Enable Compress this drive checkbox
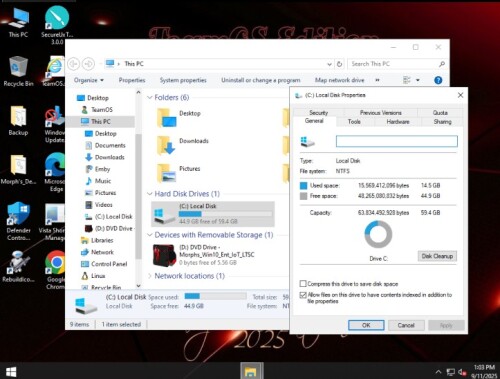 (x=303, y=284)
